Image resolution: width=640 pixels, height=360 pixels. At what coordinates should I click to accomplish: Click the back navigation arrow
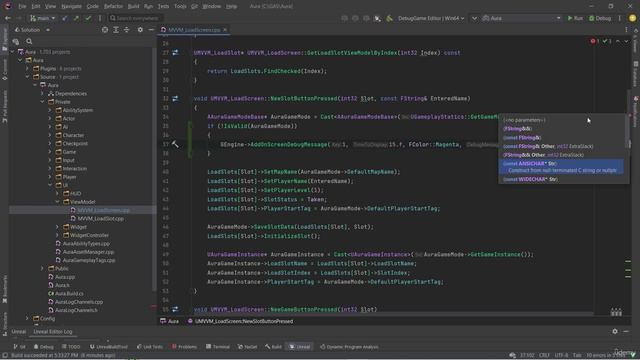pyautogui.click(x=8, y=18)
